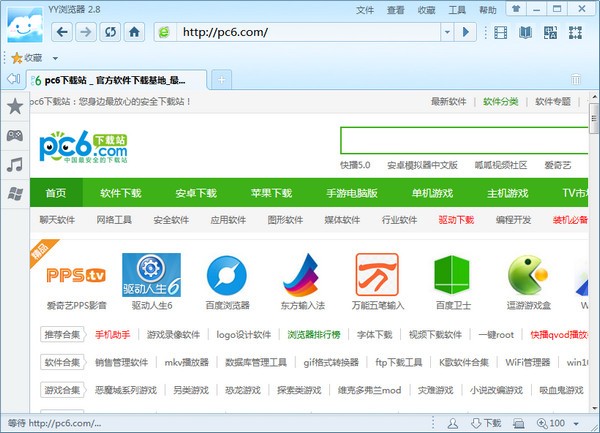Open the sidebar gamepad games panel

15,135
